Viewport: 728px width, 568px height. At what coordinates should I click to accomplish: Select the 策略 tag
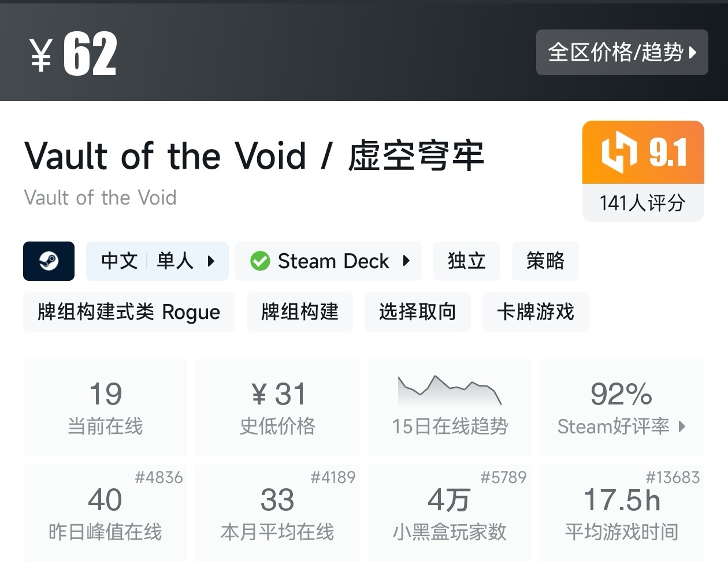coord(545,261)
